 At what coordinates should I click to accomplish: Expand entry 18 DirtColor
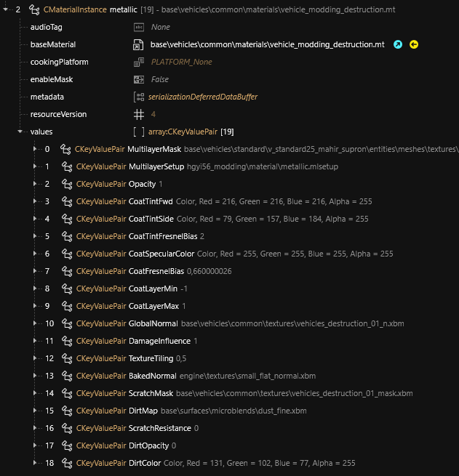[x=34, y=463]
